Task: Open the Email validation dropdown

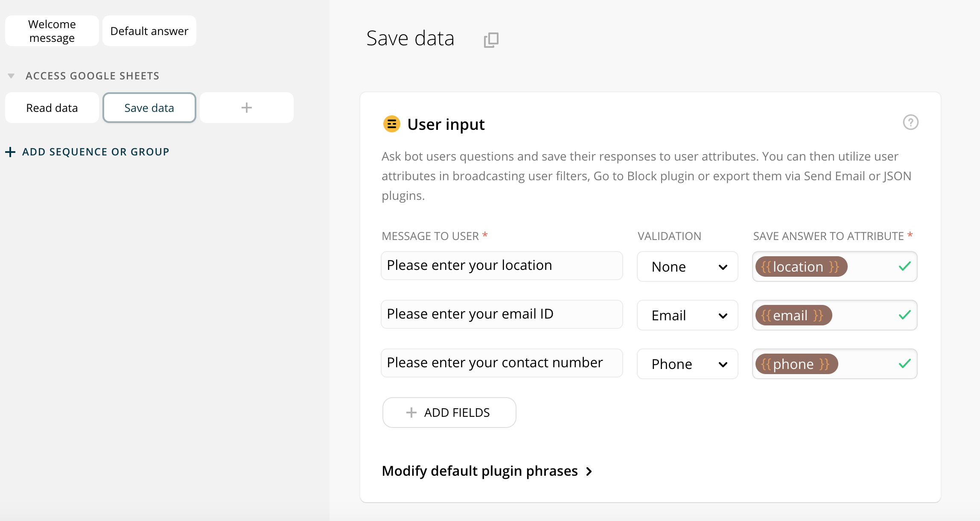Action: click(687, 316)
